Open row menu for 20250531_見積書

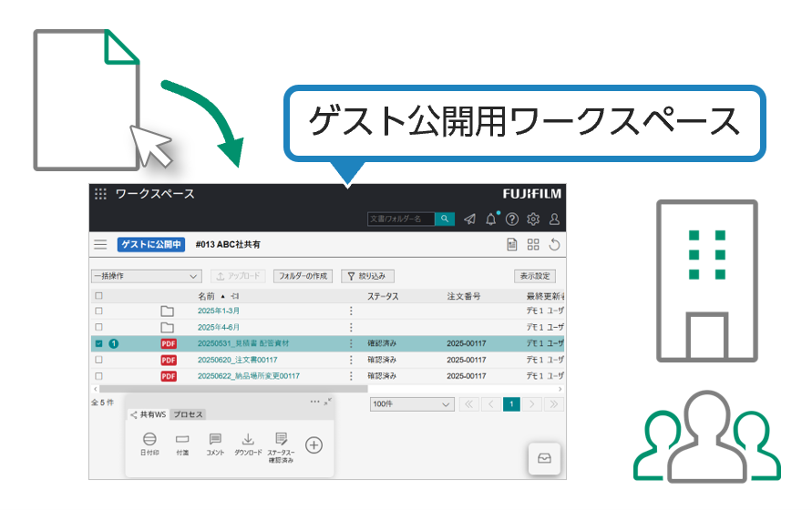click(351, 343)
